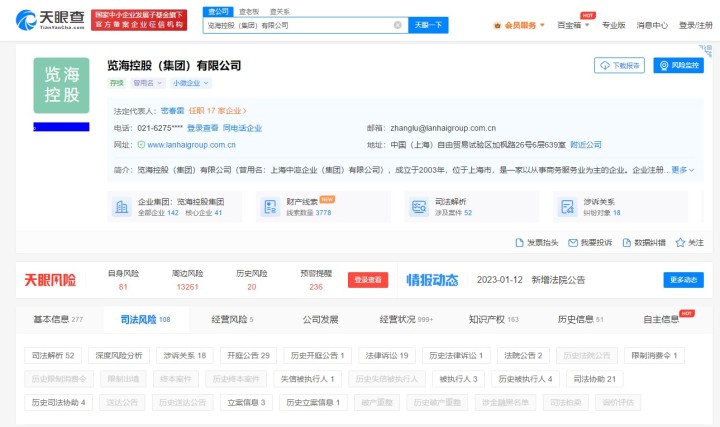The image size is (720, 427).
Task: Switch to the 经营风险 tab
Action: pyautogui.click(x=232, y=319)
